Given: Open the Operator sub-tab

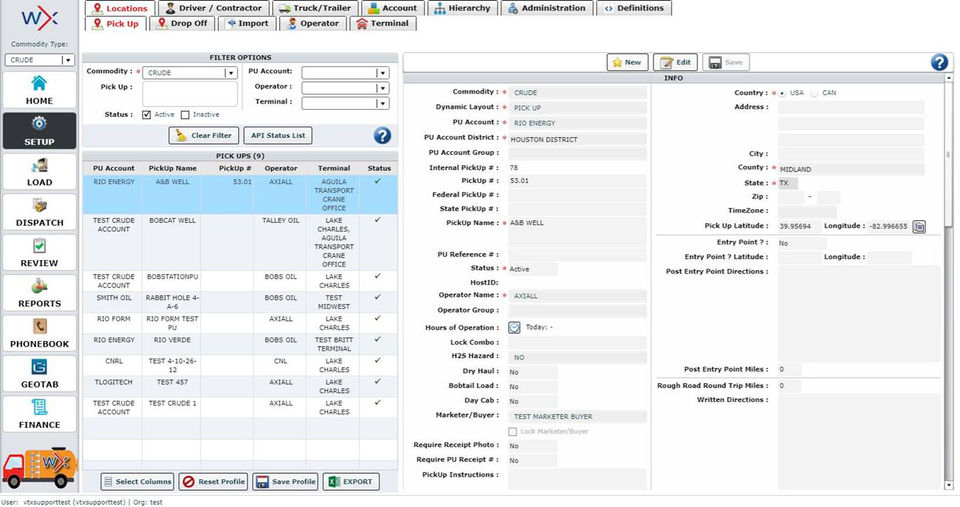Looking at the screenshot, I should tap(312, 23).
